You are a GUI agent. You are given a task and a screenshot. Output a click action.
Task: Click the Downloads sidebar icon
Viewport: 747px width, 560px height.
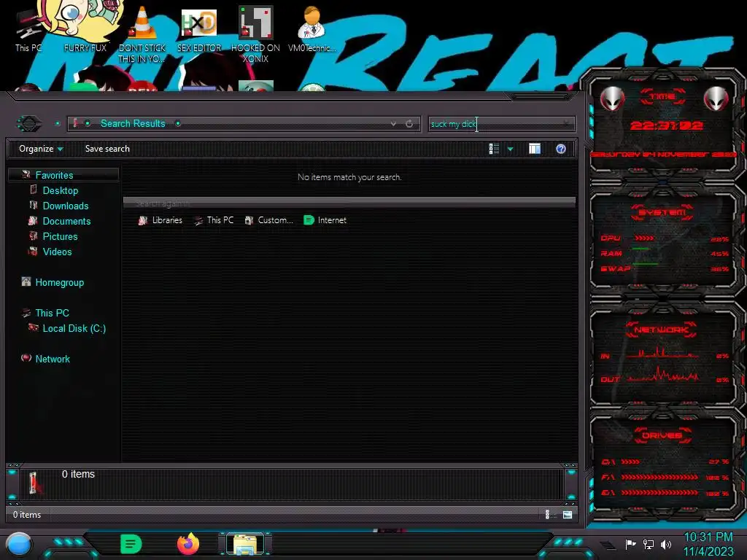click(x=34, y=205)
